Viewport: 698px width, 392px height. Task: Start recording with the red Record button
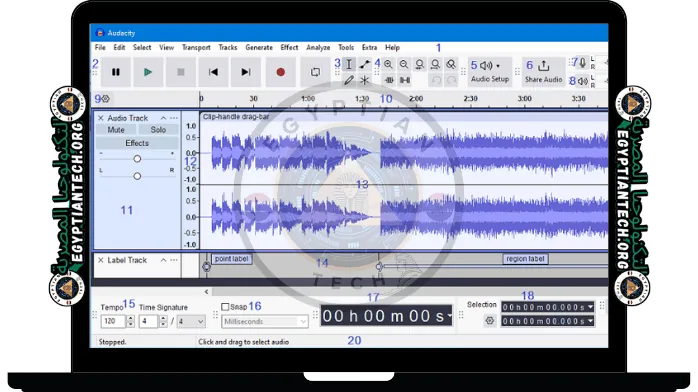tap(280, 72)
